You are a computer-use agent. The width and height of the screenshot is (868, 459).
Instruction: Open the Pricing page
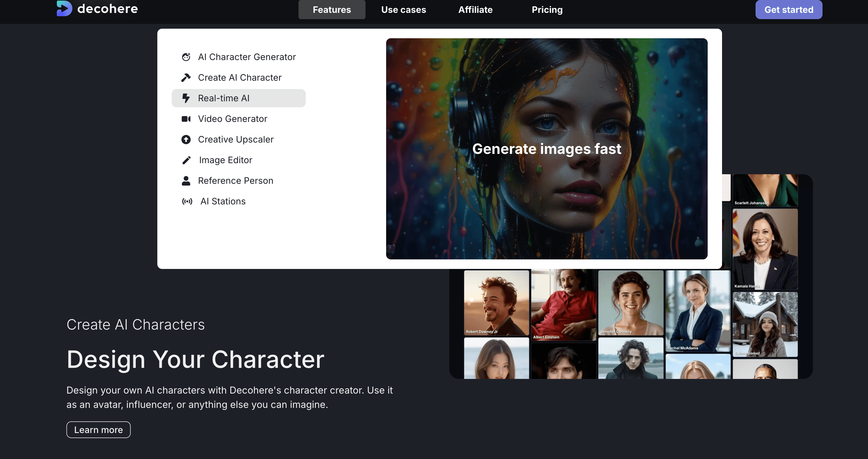[547, 10]
